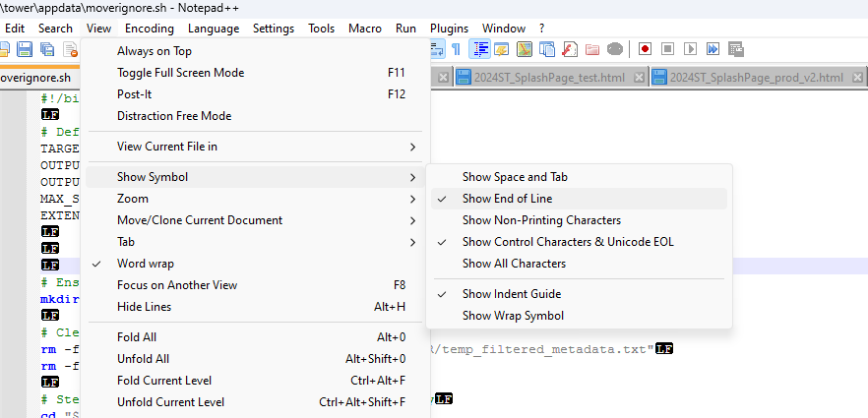
Task: Open the Macro menu
Action: 365,29
